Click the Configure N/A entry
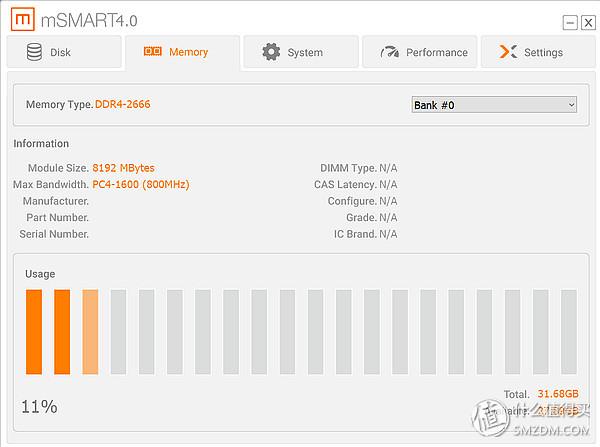The image size is (600, 447). (362, 201)
